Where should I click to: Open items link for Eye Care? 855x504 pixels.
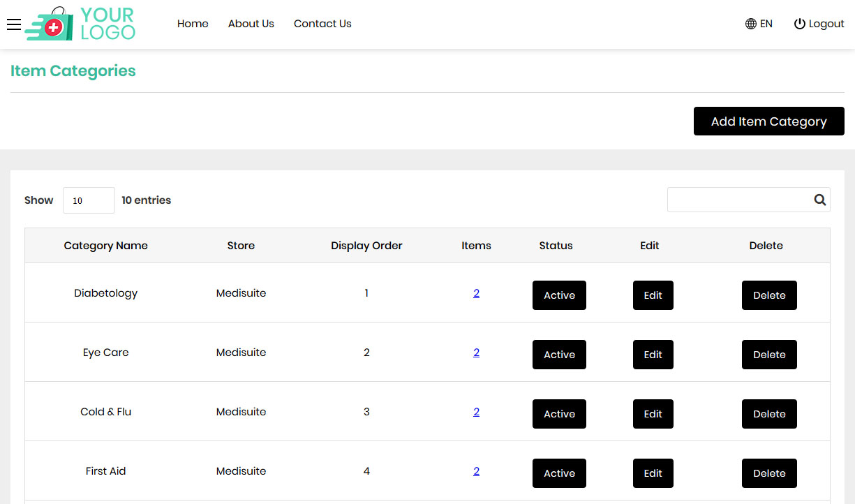(476, 353)
